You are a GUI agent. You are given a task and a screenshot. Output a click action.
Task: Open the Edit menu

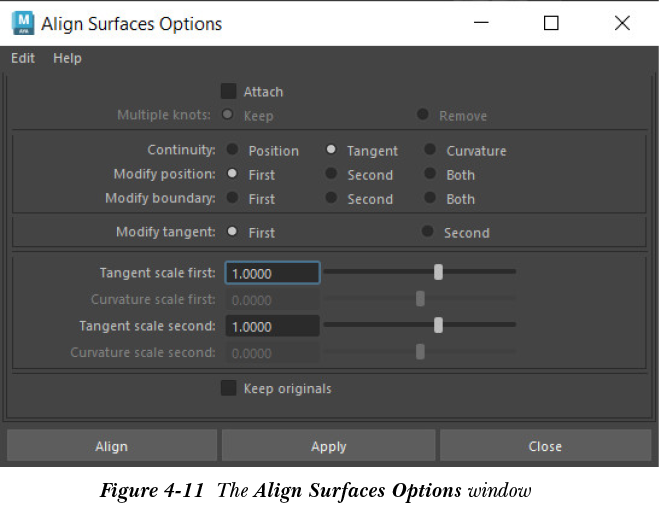pos(23,58)
